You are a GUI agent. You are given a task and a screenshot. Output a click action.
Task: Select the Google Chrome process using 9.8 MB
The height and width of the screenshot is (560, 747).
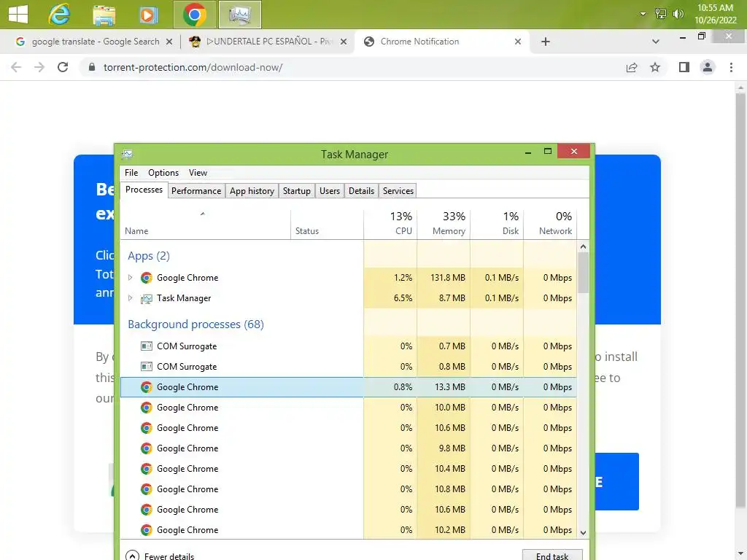(349, 448)
